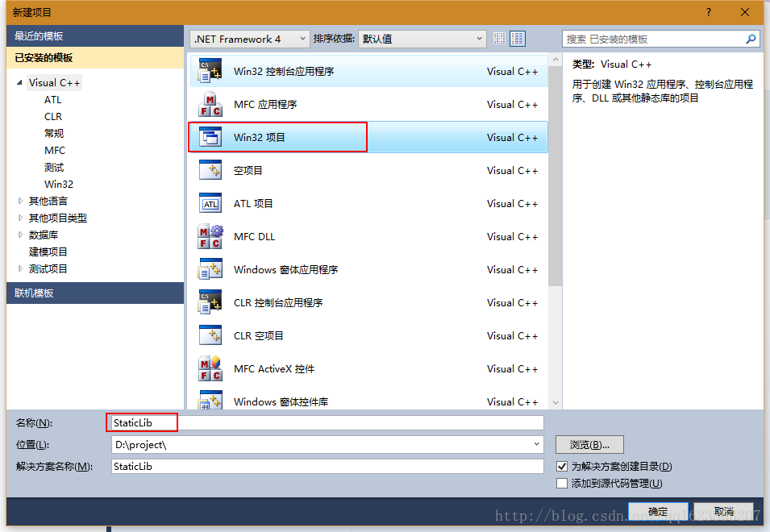Choose the MFC 应用程序 template icon
The image size is (770, 532).
[x=210, y=104]
